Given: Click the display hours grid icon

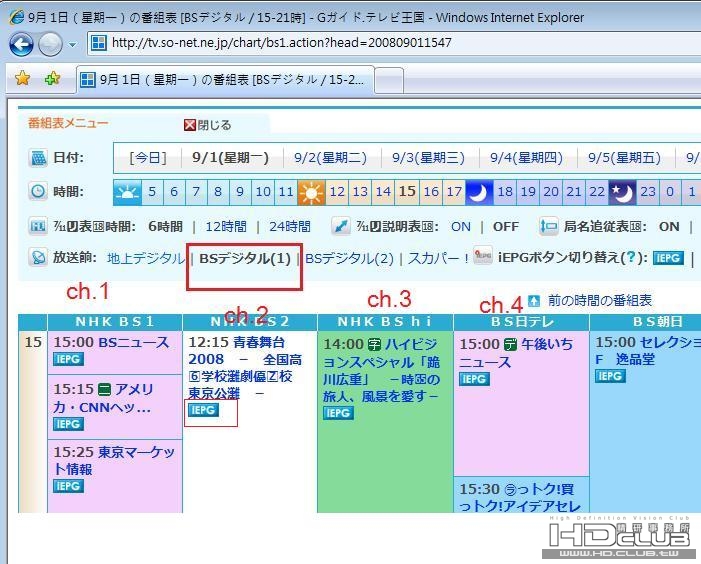Looking at the screenshot, I should [x=38, y=226].
